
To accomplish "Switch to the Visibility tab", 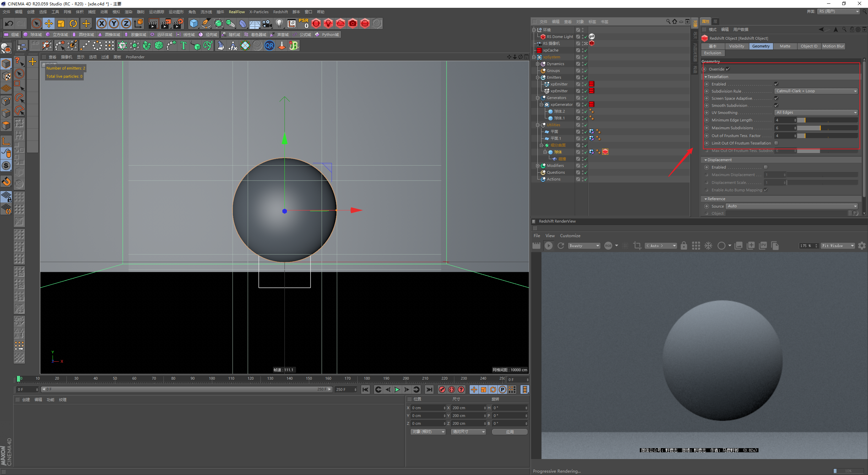I will (x=736, y=46).
